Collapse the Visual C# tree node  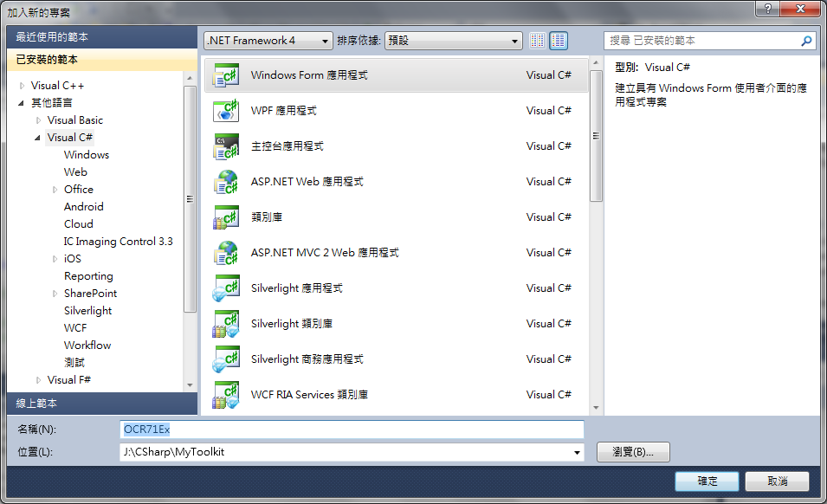[x=37, y=138]
